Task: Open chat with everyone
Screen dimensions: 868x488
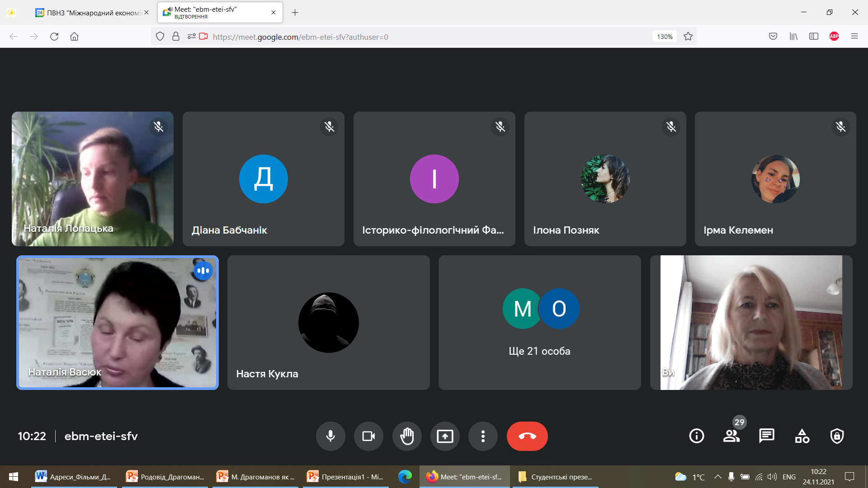Action: pos(767,436)
